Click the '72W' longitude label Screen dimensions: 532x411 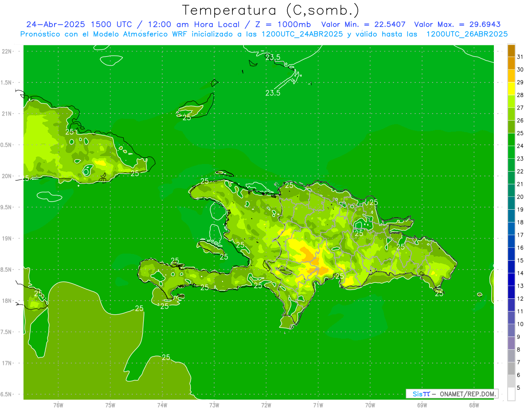(x=266, y=405)
